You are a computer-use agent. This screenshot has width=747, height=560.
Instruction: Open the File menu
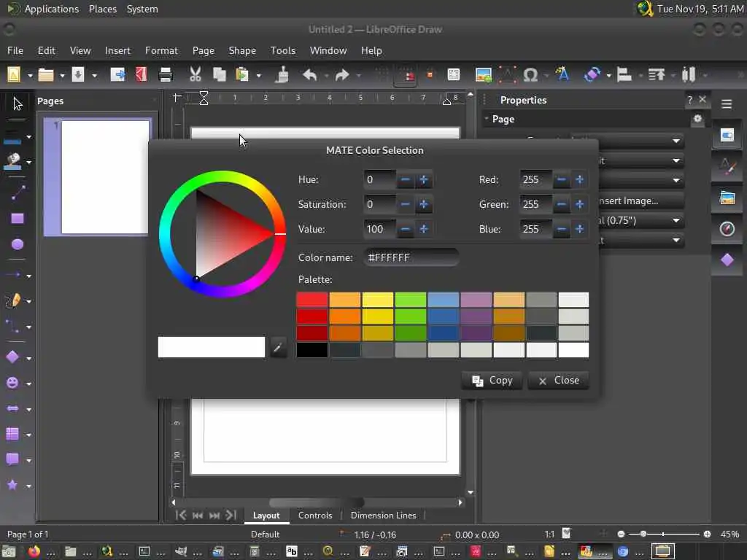tap(15, 50)
